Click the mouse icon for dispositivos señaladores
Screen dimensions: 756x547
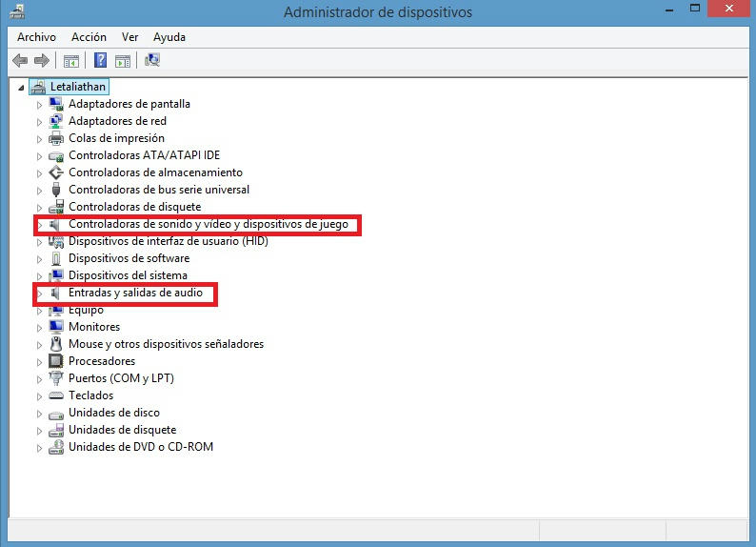tap(56, 344)
